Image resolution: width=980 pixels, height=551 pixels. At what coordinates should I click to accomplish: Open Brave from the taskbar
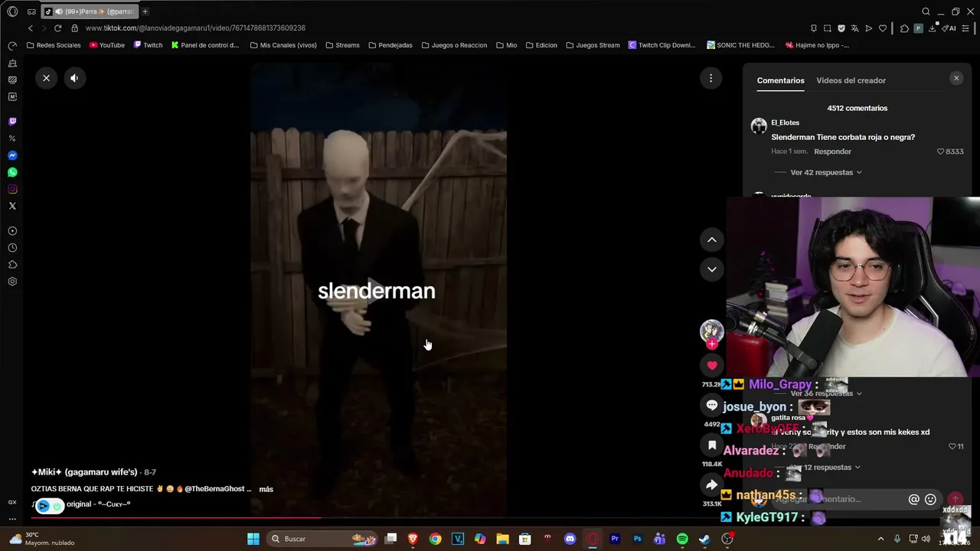tap(413, 539)
